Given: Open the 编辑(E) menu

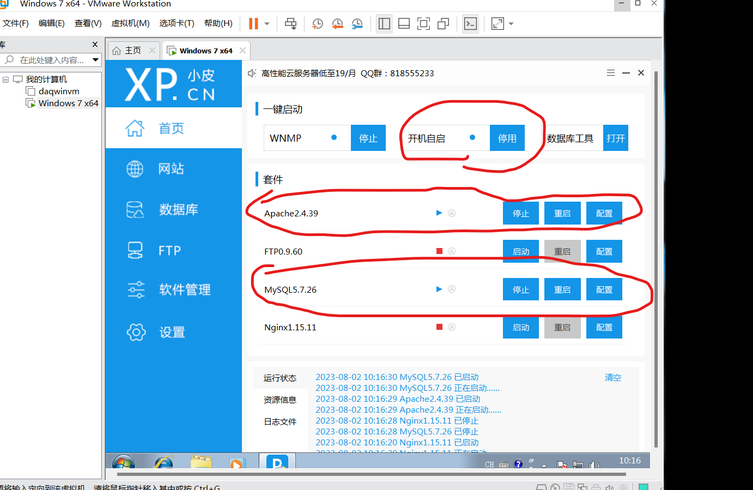Looking at the screenshot, I should [x=51, y=23].
